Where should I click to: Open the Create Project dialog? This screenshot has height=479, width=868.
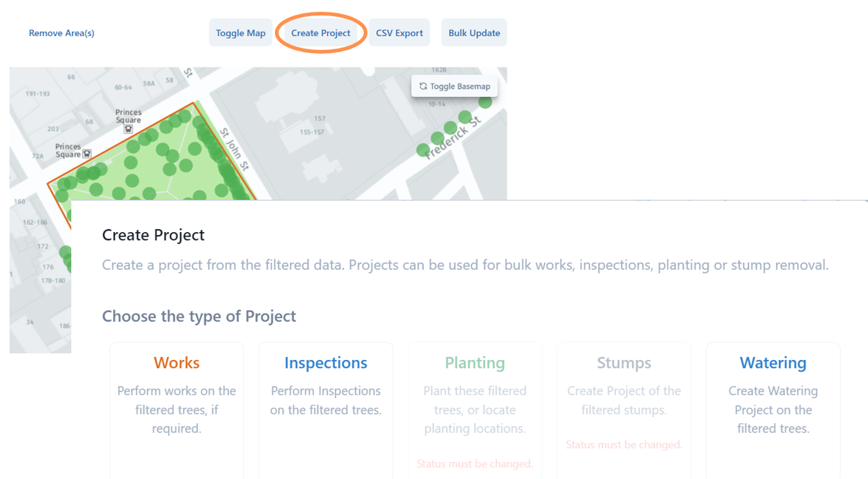[320, 32]
